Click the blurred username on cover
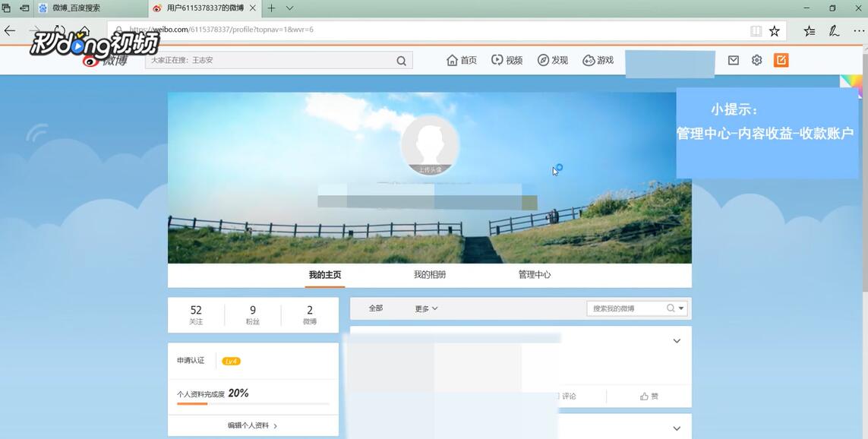 point(428,197)
